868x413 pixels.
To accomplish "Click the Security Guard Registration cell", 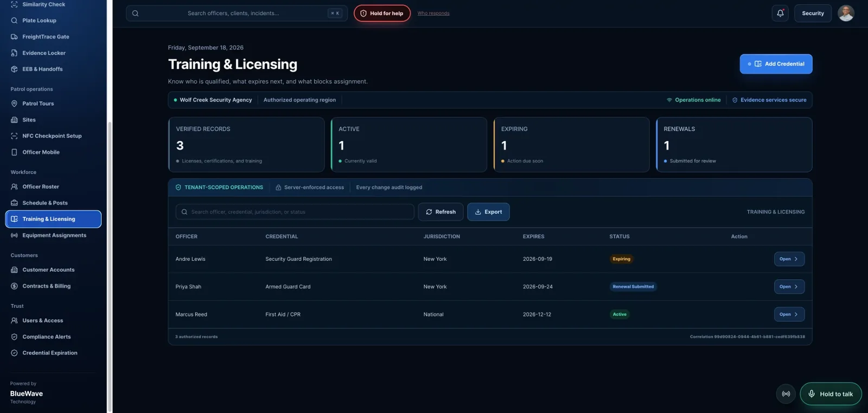I will point(298,259).
